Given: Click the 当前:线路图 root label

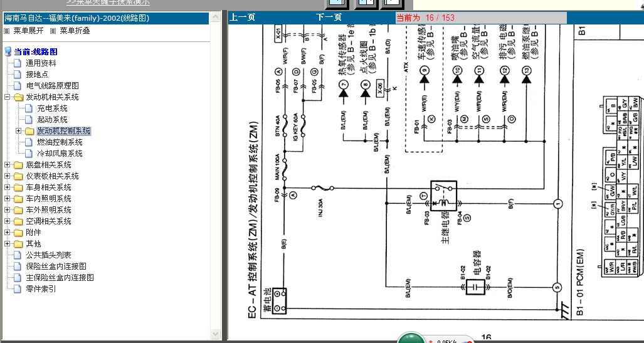Looking at the screenshot, I should click(x=36, y=52).
